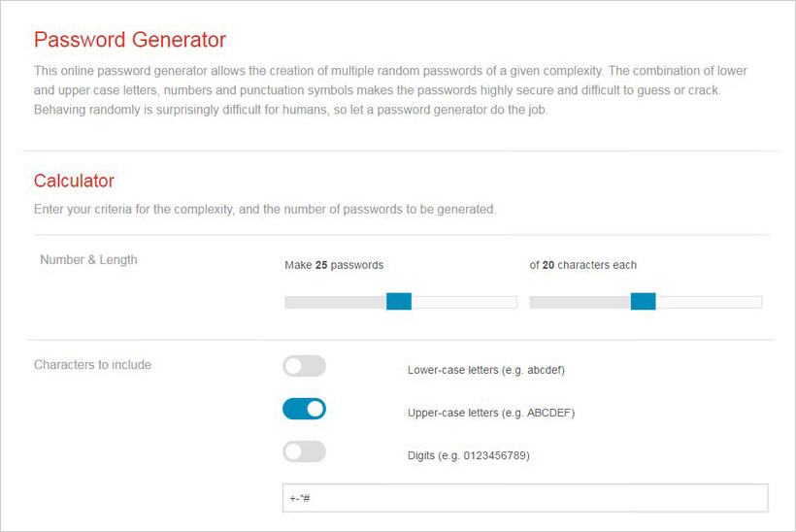Click the Digits label text

point(469,455)
